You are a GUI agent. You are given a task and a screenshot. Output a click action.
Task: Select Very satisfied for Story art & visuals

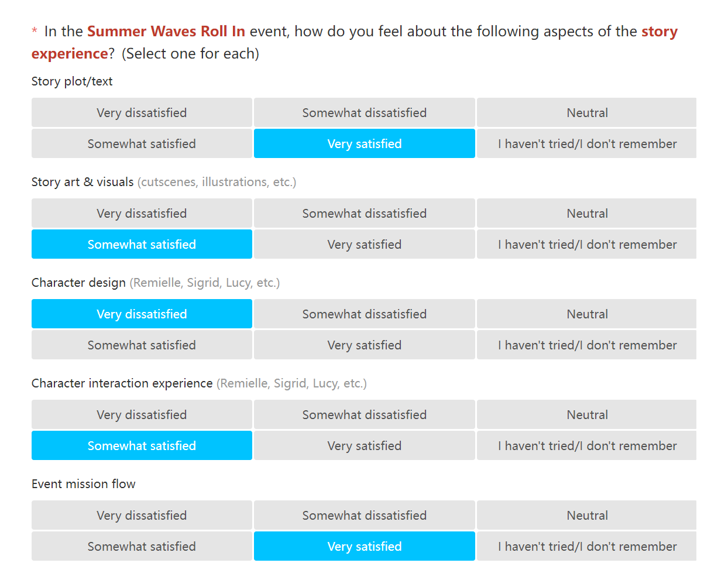(365, 244)
